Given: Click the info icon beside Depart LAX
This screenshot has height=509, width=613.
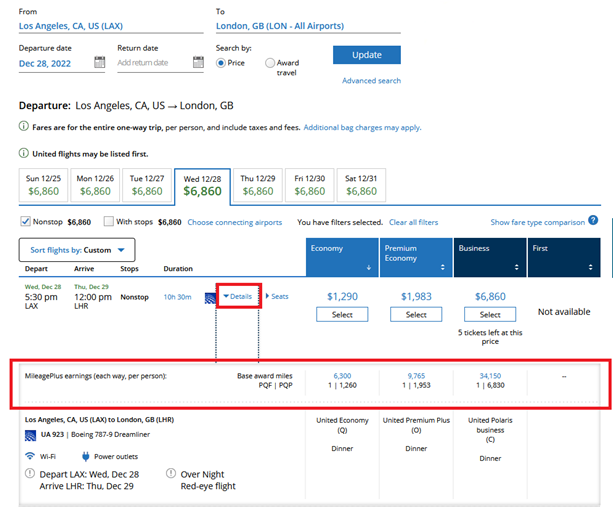Looking at the screenshot, I should [x=30, y=473].
